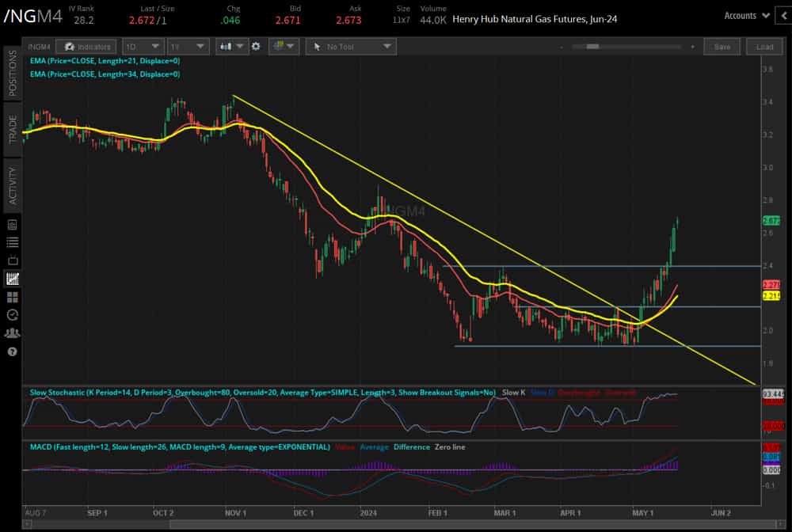Open the 1D timeframe dropdown
This screenshot has height=532, width=792.
143,47
